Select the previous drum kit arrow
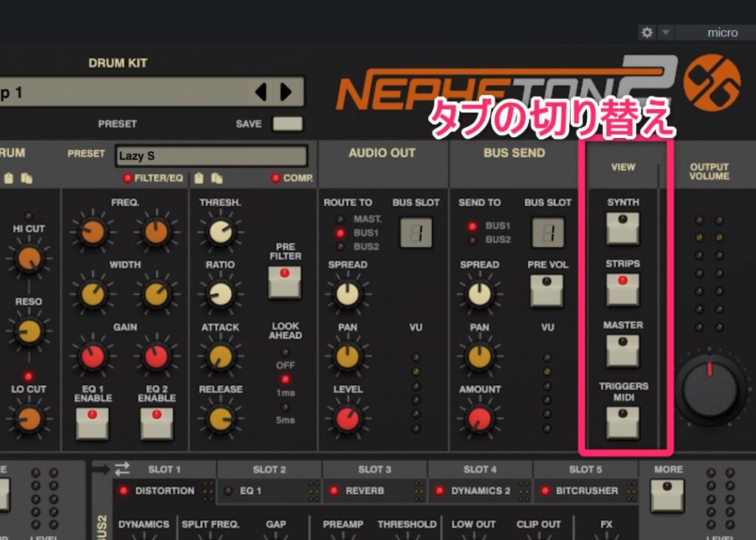 pos(261,92)
